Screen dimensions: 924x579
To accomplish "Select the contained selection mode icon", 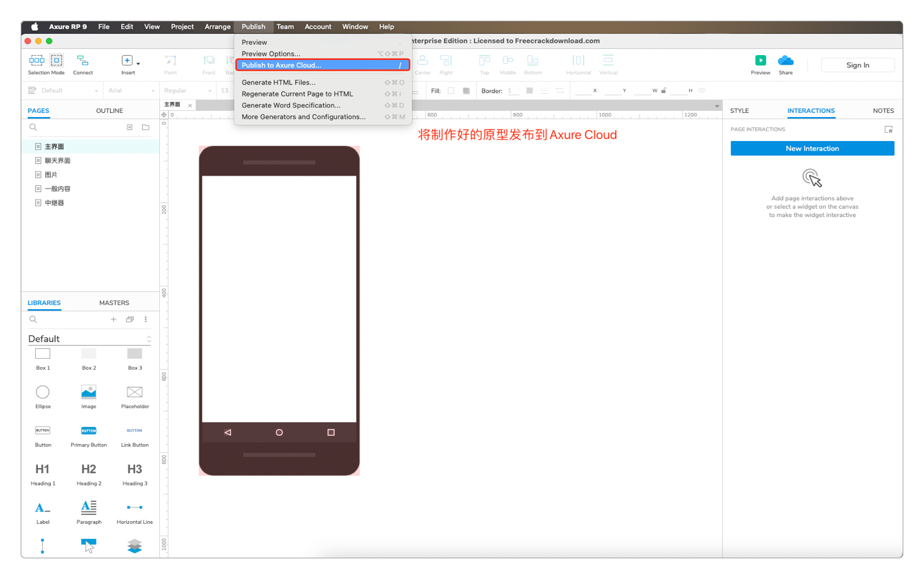I will tap(57, 61).
